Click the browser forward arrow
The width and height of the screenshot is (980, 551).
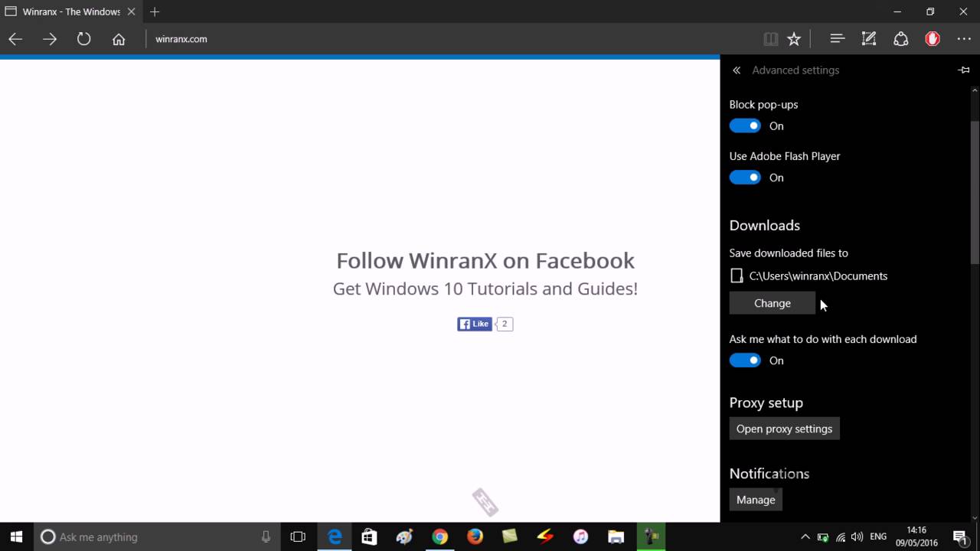pyautogui.click(x=50, y=39)
